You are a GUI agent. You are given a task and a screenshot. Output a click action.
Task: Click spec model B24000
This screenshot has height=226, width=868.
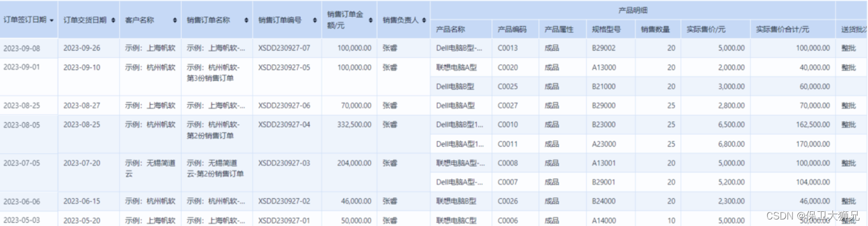tap(604, 201)
